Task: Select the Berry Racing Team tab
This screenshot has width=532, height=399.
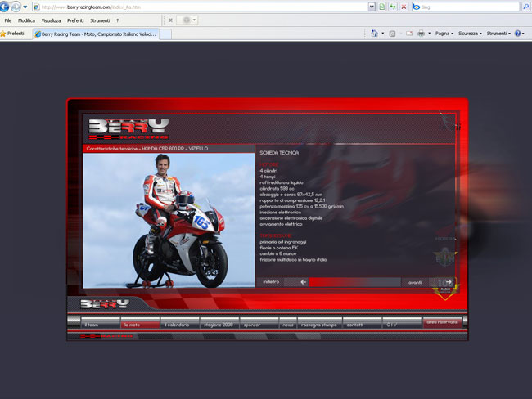Action: click(x=96, y=34)
